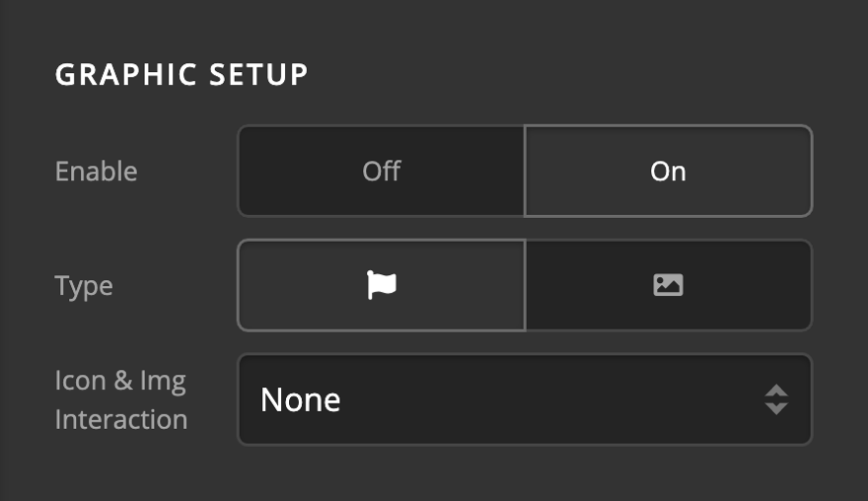868x501 pixels.
Task: Turn the Enable setting Off
Action: [x=381, y=171]
